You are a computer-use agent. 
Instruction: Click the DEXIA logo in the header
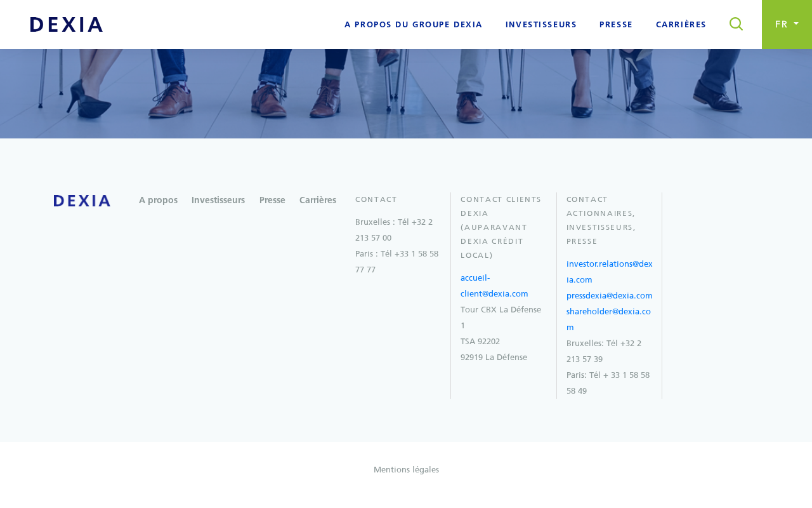click(67, 25)
